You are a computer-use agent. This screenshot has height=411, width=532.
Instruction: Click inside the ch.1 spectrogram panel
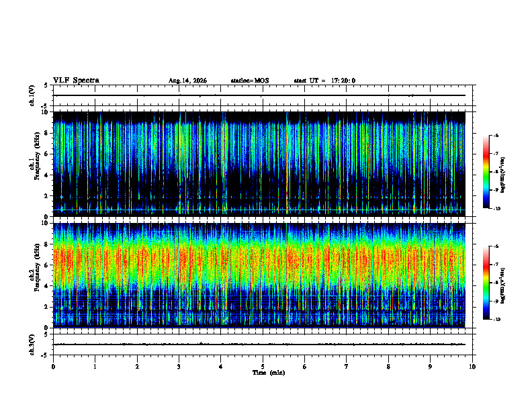[259, 164]
